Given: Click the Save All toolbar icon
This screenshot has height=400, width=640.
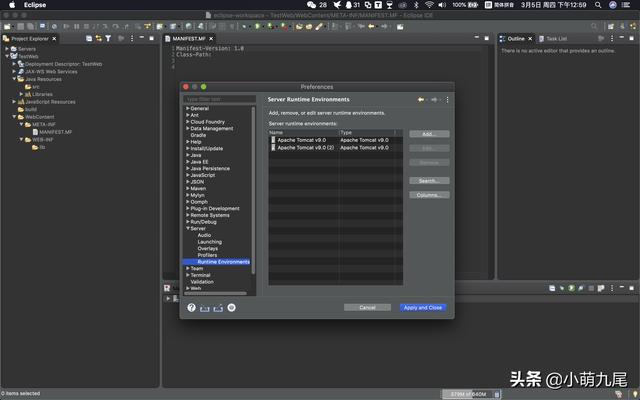Looking at the screenshot, I should pos(31,27).
